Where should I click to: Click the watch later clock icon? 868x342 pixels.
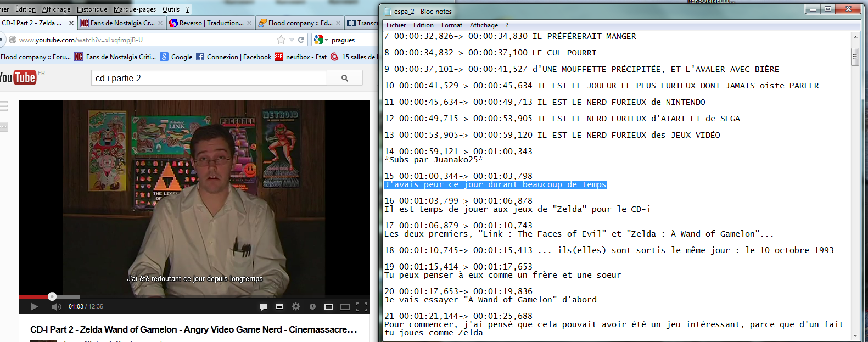[312, 306]
